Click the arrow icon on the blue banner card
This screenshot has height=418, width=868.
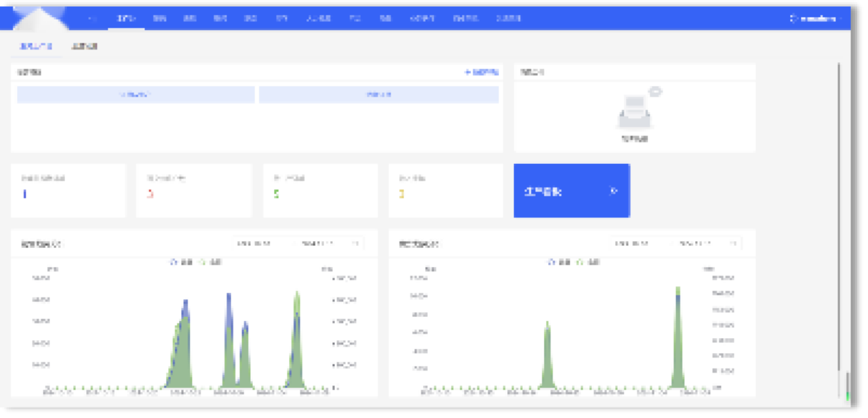(x=614, y=191)
